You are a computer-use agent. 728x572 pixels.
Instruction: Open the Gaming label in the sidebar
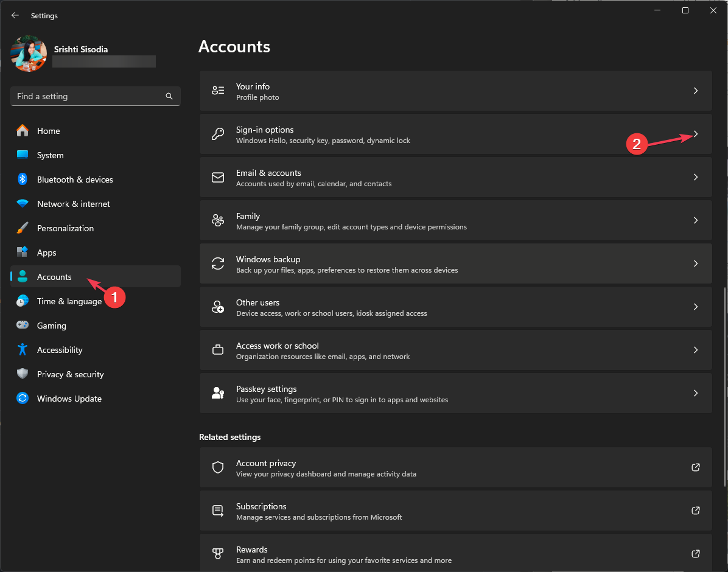point(52,326)
